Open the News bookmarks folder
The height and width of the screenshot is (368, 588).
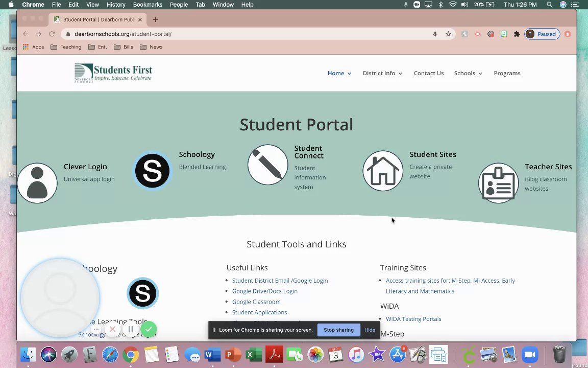pyautogui.click(x=151, y=47)
